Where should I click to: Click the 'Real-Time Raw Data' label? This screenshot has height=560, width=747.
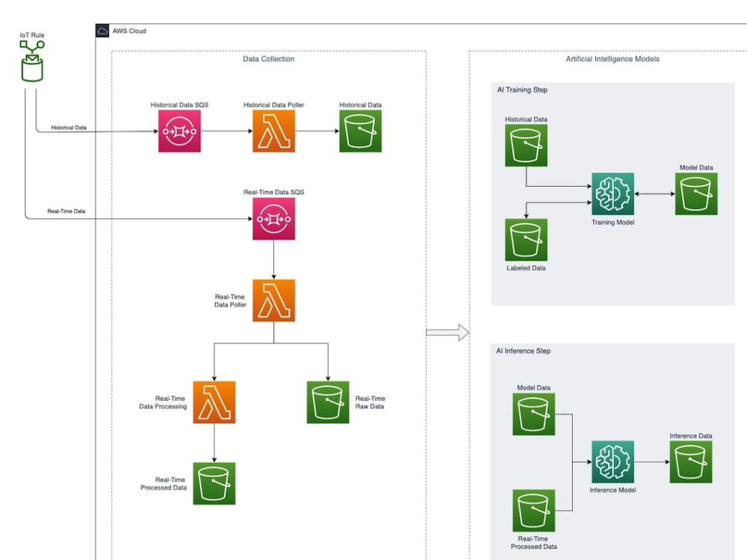370,402
